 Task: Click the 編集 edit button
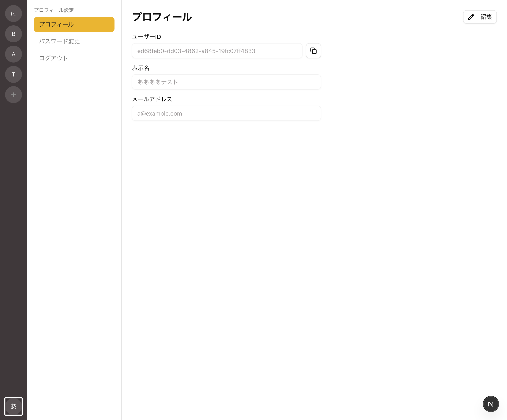coord(480,17)
